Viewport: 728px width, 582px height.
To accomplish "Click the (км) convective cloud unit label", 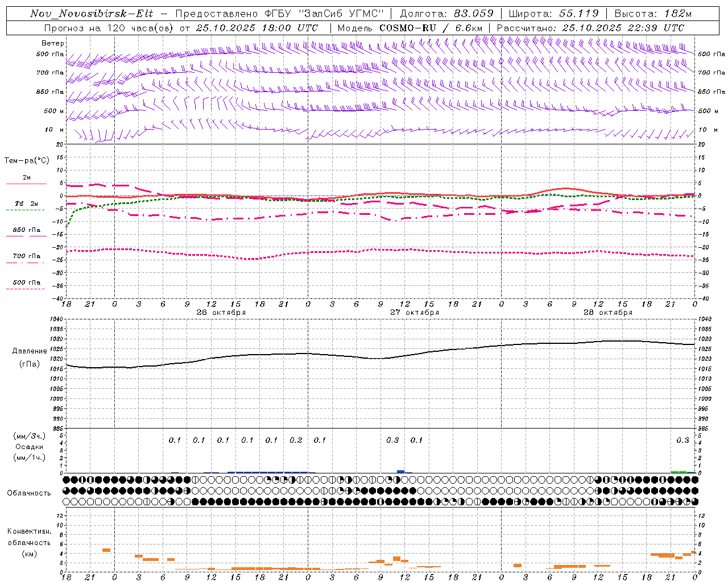I will click(30, 554).
